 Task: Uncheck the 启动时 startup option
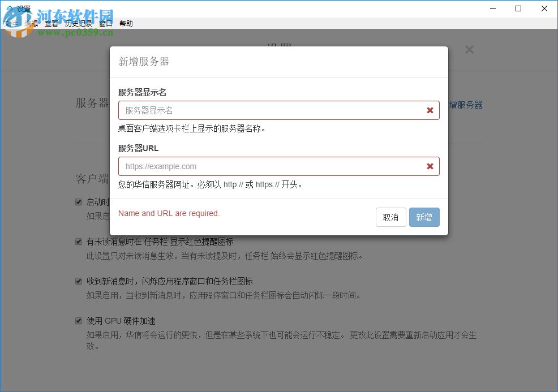78,202
